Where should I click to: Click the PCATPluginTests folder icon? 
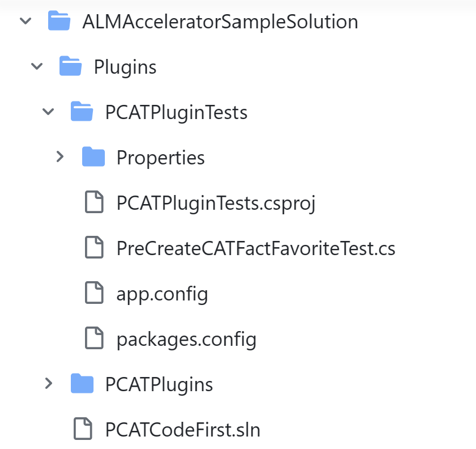point(82,112)
